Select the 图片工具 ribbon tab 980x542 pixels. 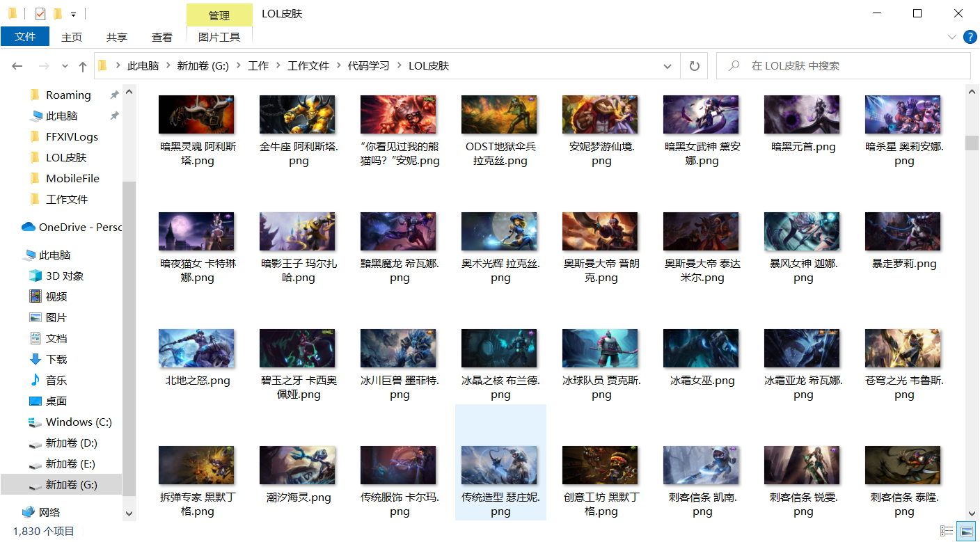tap(219, 37)
